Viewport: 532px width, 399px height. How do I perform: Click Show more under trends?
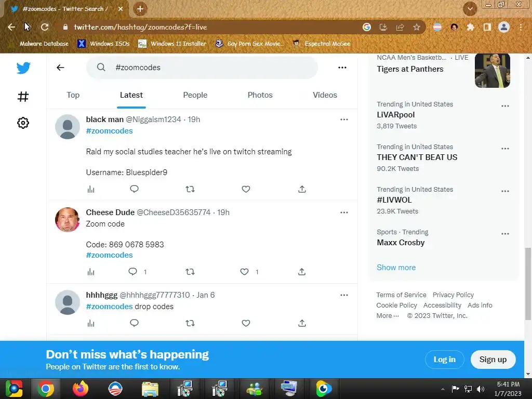(x=396, y=268)
